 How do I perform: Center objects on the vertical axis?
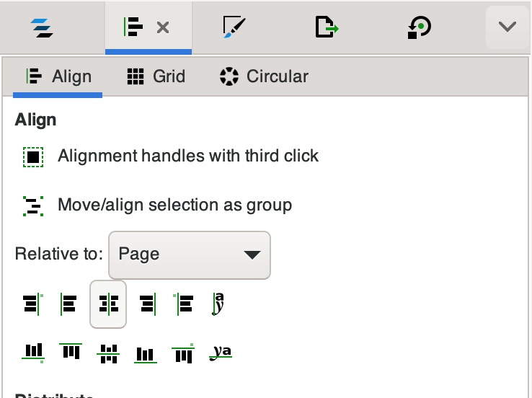[108, 304]
